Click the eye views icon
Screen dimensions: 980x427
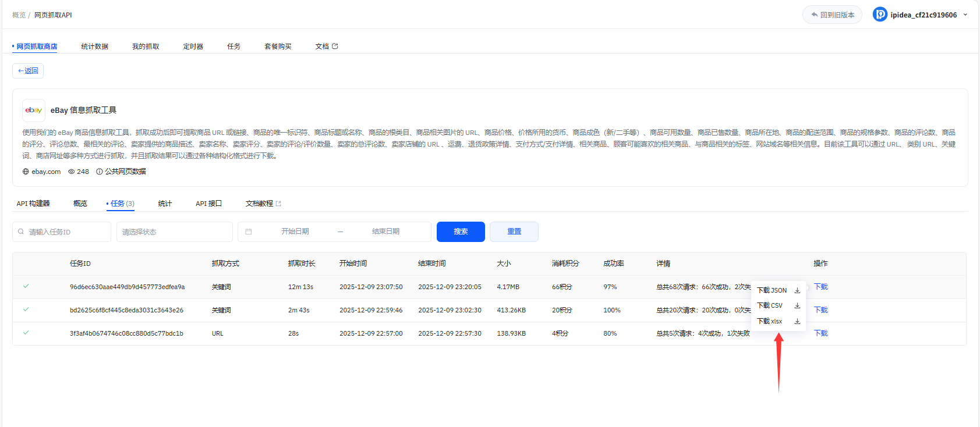pyautogui.click(x=72, y=172)
